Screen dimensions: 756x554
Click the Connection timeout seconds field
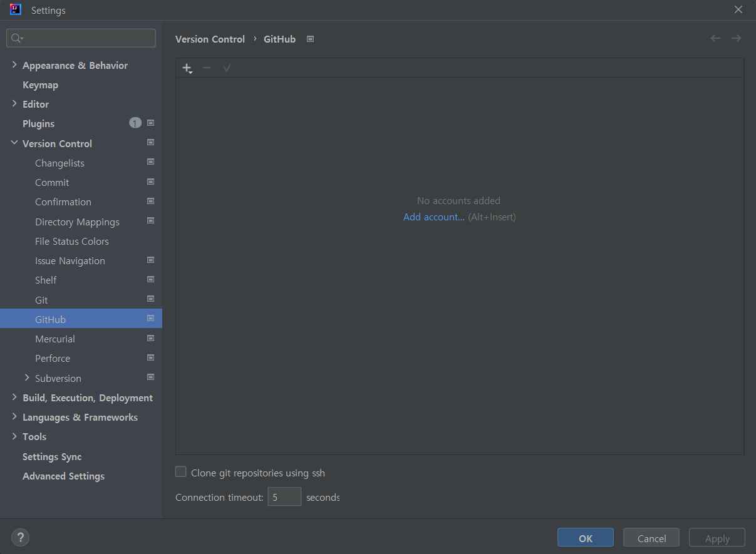(x=284, y=496)
